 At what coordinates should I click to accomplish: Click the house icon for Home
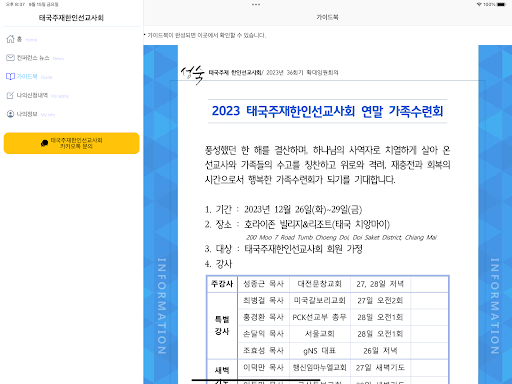10,39
